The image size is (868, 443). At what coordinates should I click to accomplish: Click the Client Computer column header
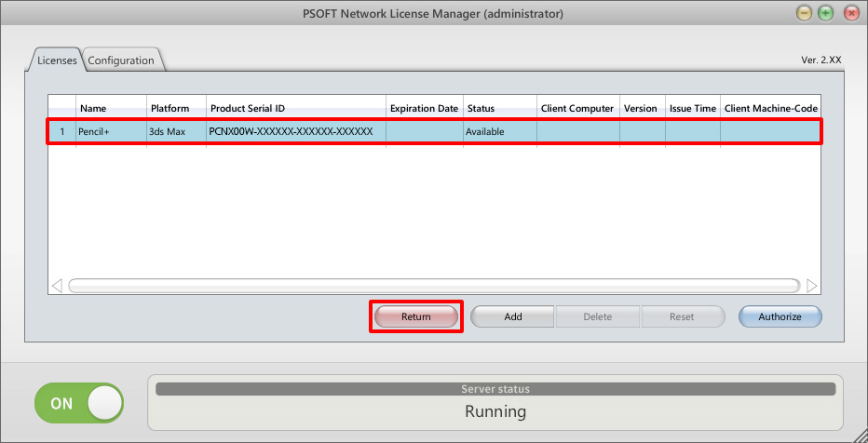(577, 108)
